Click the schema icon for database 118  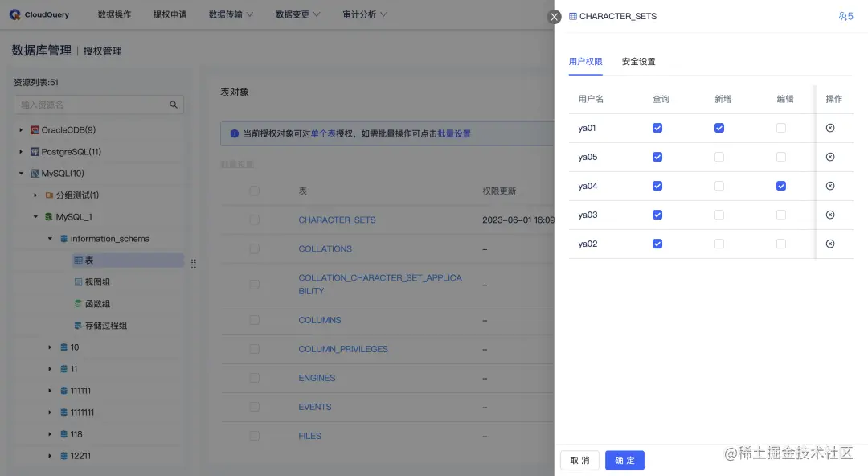pos(63,434)
